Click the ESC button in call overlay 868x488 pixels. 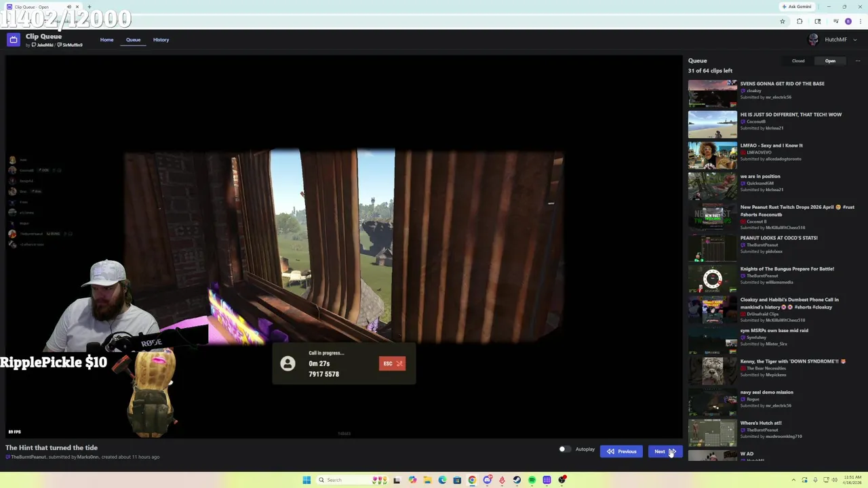[x=392, y=363]
